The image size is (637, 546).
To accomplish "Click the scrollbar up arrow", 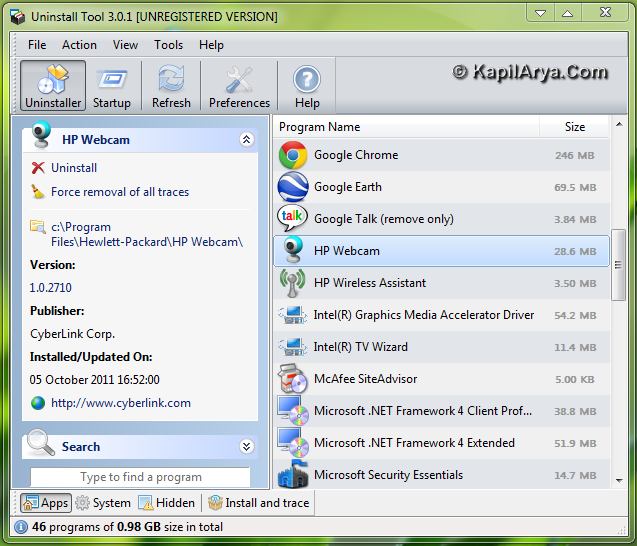I will (x=619, y=124).
